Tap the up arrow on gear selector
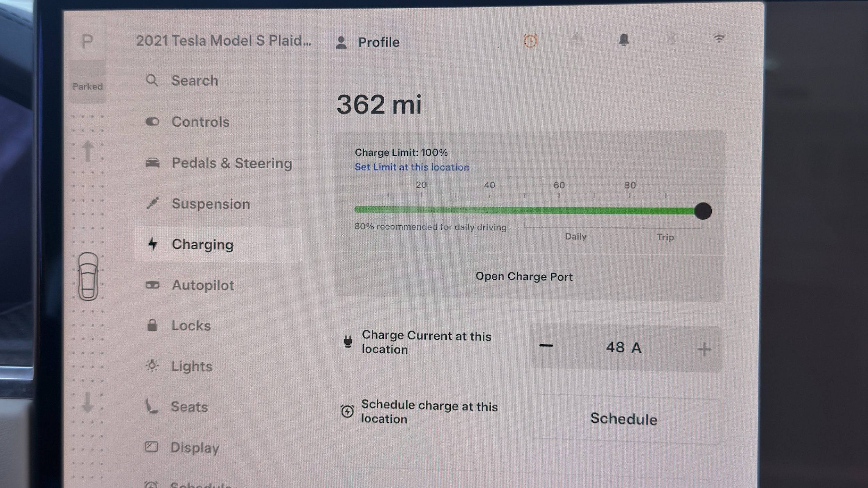868x488 pixels. (x=88, y=151)
